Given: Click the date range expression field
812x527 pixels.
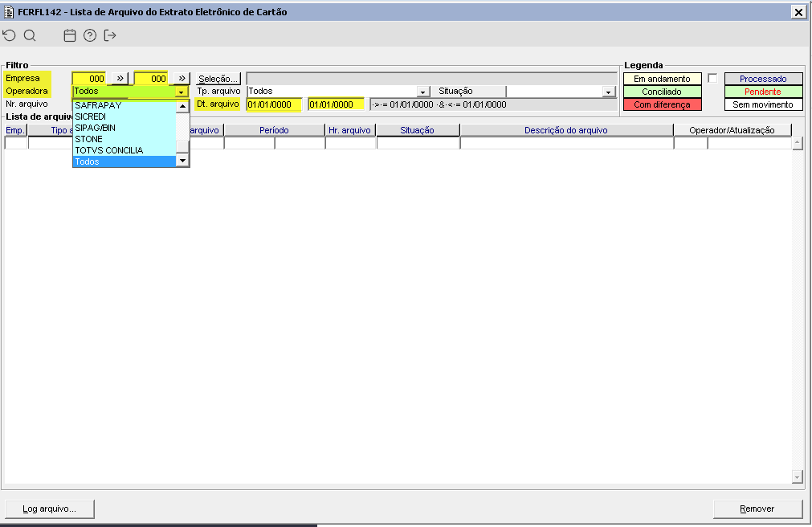Looking at the screenshot, I should (494, 104).
